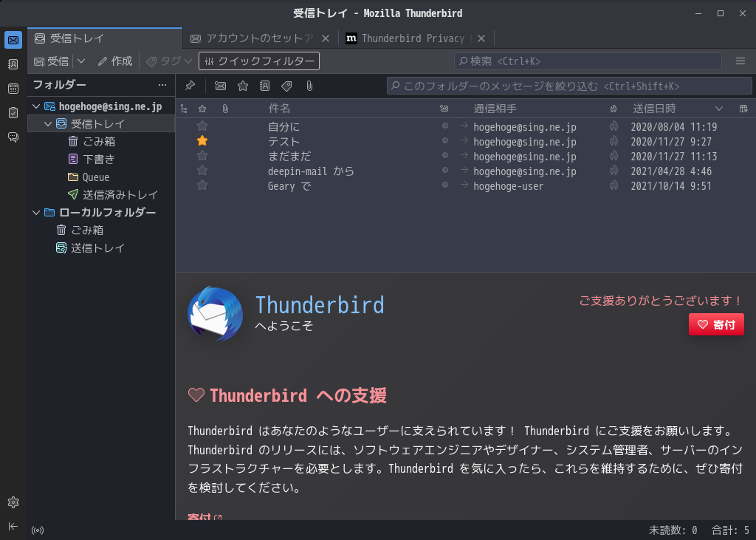This screenshot has width=756, height=540.
Task: Select ごみ箱 under ローカルフォルダー
Action: pyautogui.click(x=101, y=230)
